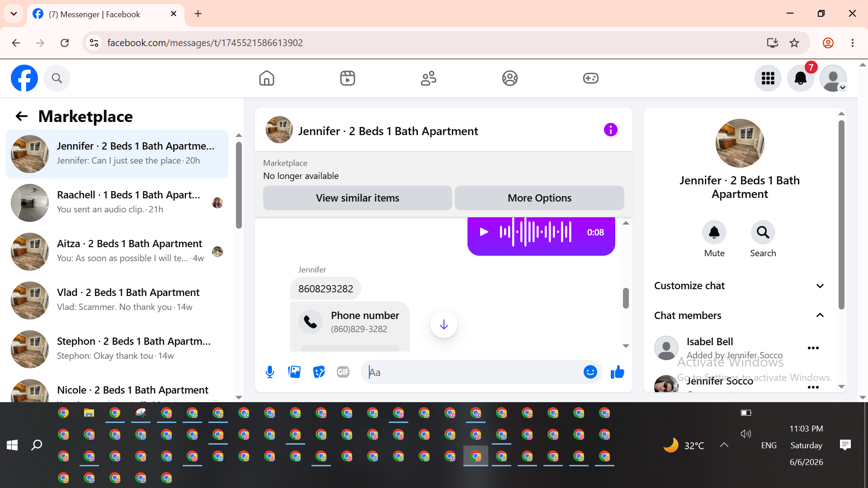Open Vlad's 2 Beds 1 Bath chat
868x488 pixels.
click(x=117, y=300)
